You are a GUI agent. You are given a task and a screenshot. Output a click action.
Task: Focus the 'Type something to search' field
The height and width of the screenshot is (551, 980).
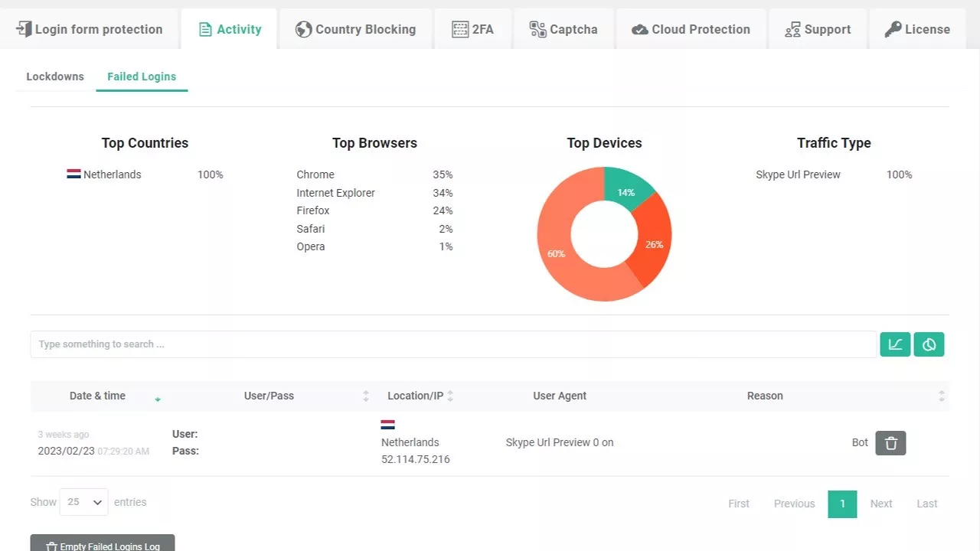453,344
